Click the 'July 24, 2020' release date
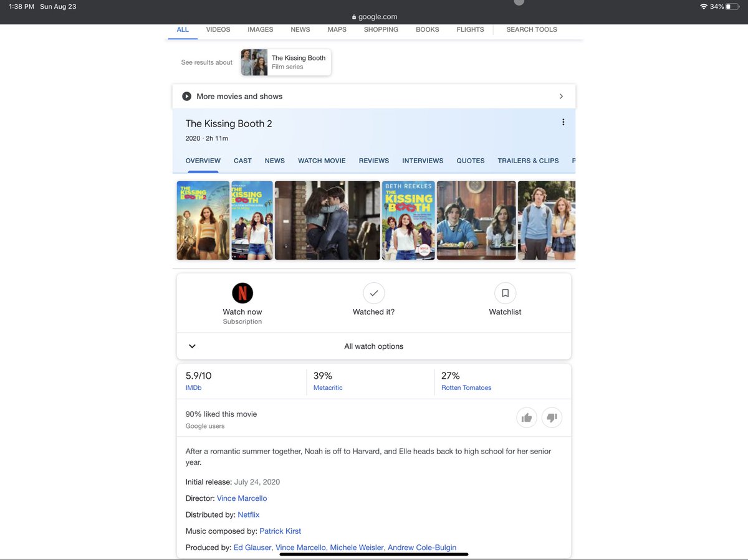Screen dimensions: 748x560 click(257, 482)
